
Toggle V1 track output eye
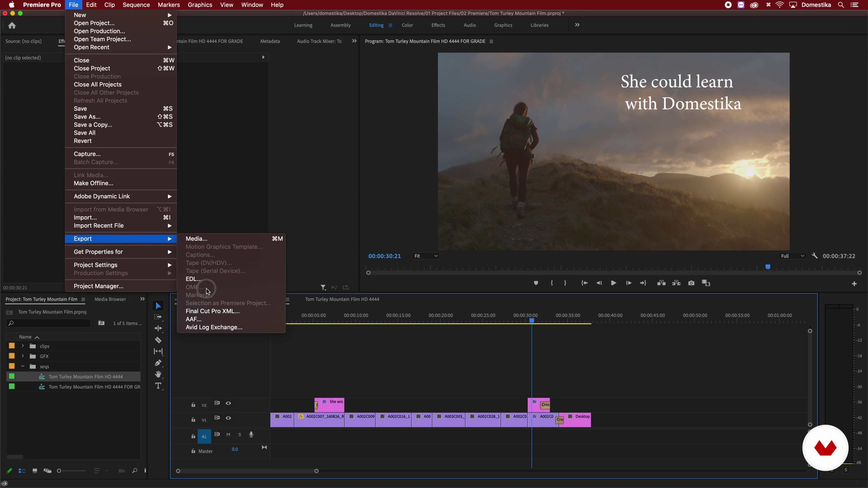coord(228,418)
